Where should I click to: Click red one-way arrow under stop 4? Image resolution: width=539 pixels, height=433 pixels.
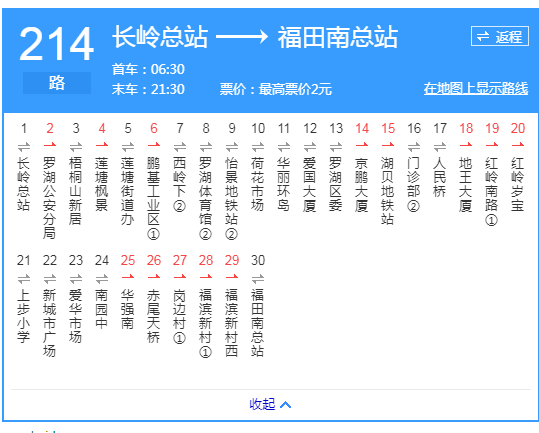point(102,145)
